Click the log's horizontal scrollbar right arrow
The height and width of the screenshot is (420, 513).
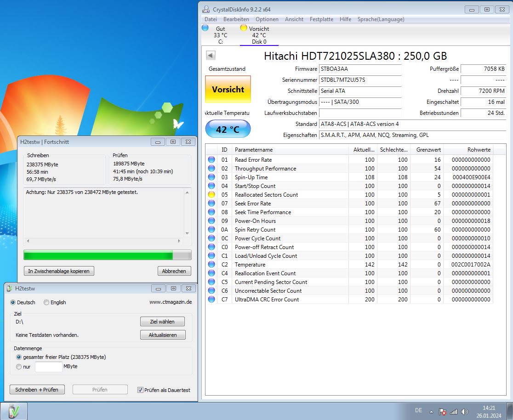(179, 241)
